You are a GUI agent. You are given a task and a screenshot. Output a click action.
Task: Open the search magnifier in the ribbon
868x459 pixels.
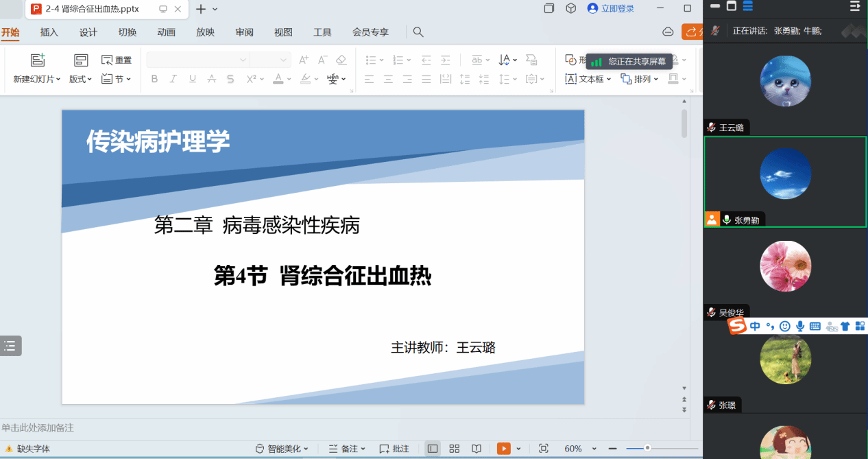click(418, 32)
